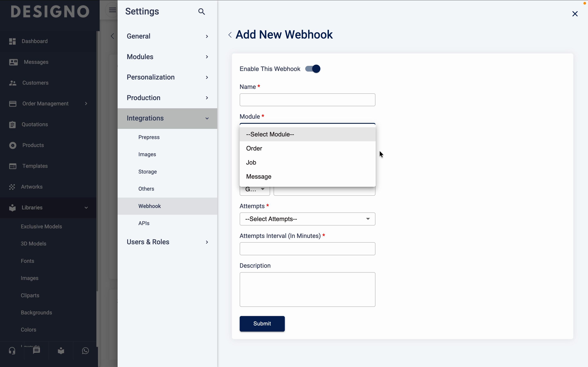
Task: Click back arrow beside Add New Webhook
Action: [230, 35]
